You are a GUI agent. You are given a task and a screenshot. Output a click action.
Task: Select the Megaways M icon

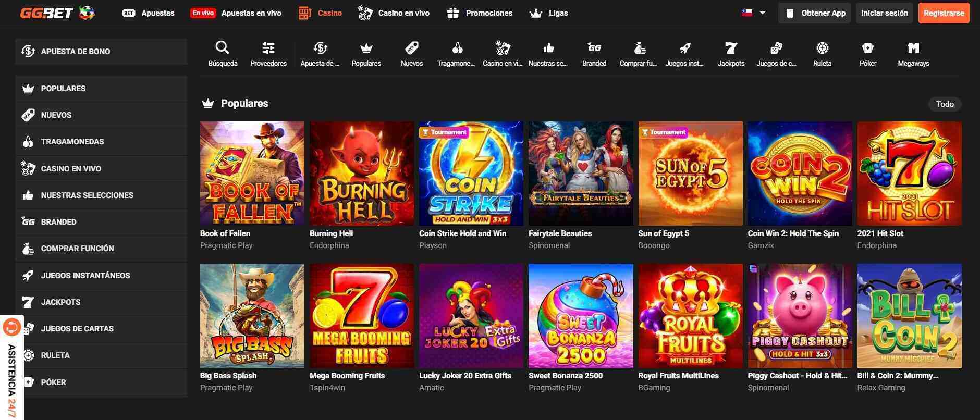coord(913,48)
